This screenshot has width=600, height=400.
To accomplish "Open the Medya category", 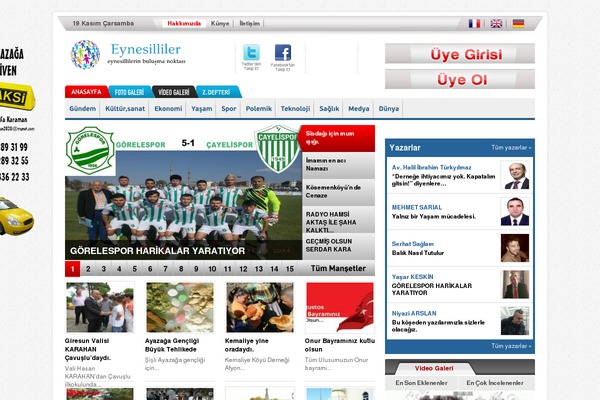I will pyautogui.click(x=359, y=108).
